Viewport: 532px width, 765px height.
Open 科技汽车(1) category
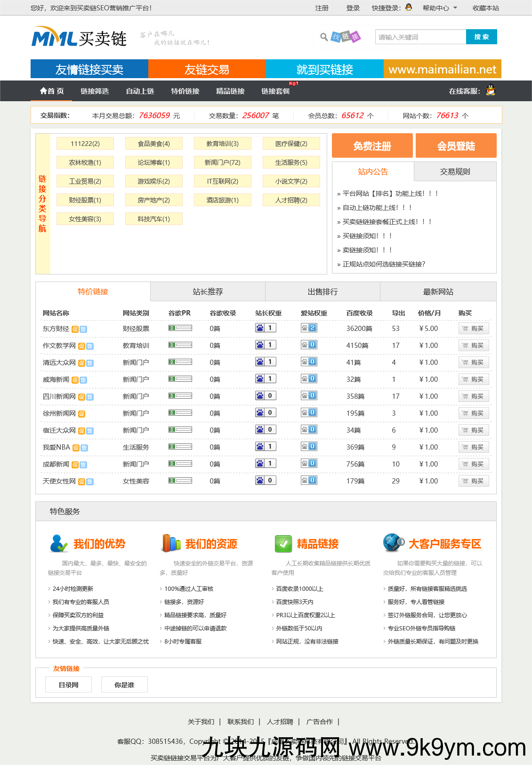coord(154,219)
